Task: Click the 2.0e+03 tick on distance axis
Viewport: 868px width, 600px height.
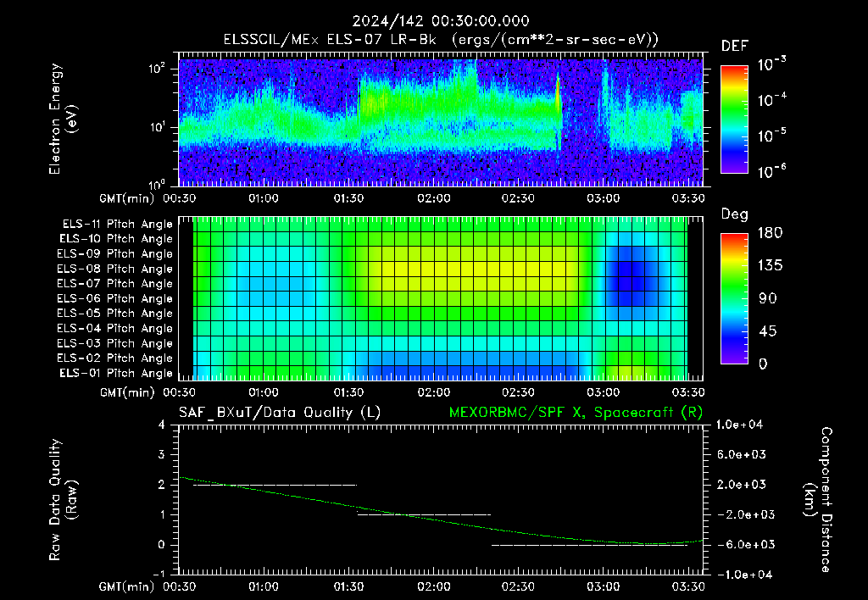Action: point(741,484)
